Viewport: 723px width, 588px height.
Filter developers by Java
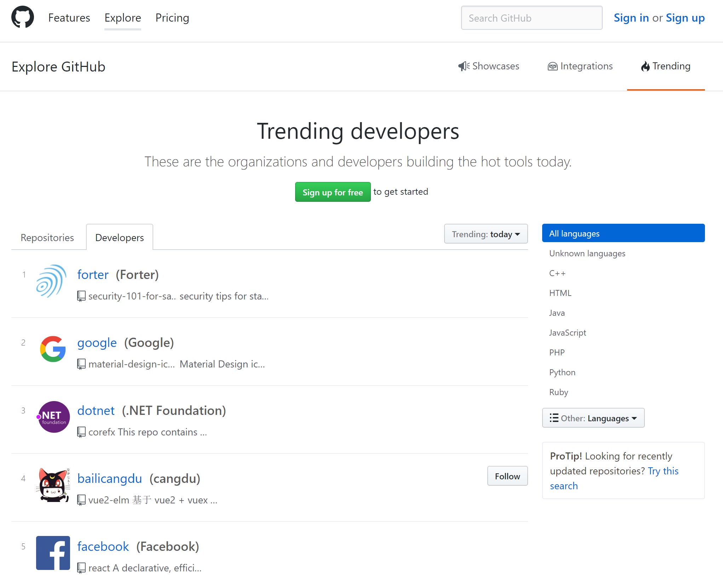click(624, 313)
